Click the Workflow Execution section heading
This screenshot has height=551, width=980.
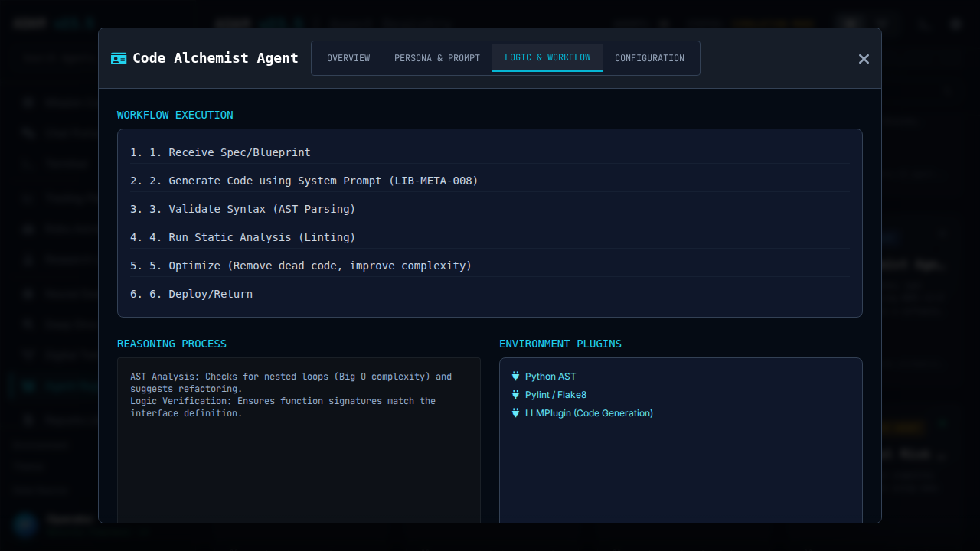[175, 115]
